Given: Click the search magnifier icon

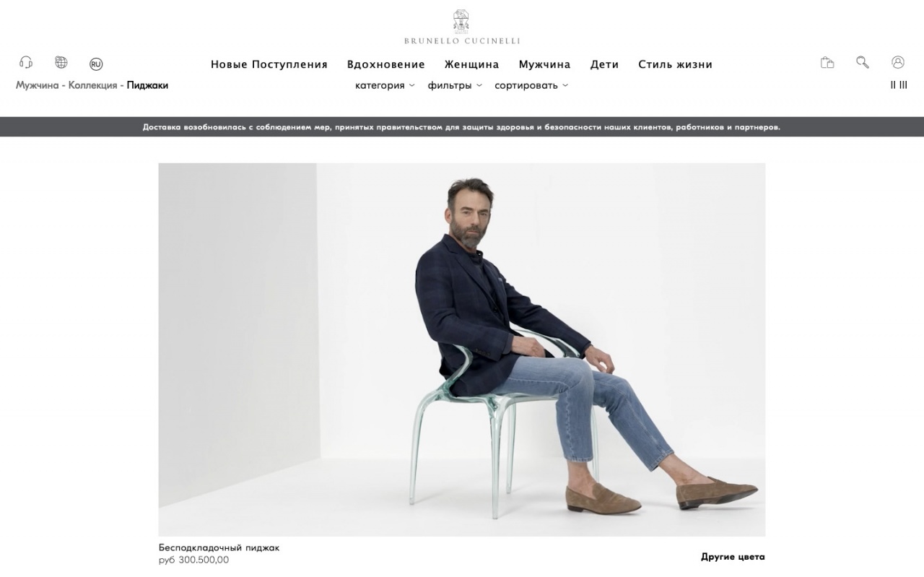Looking at the screenshot, I should point(863,63).
